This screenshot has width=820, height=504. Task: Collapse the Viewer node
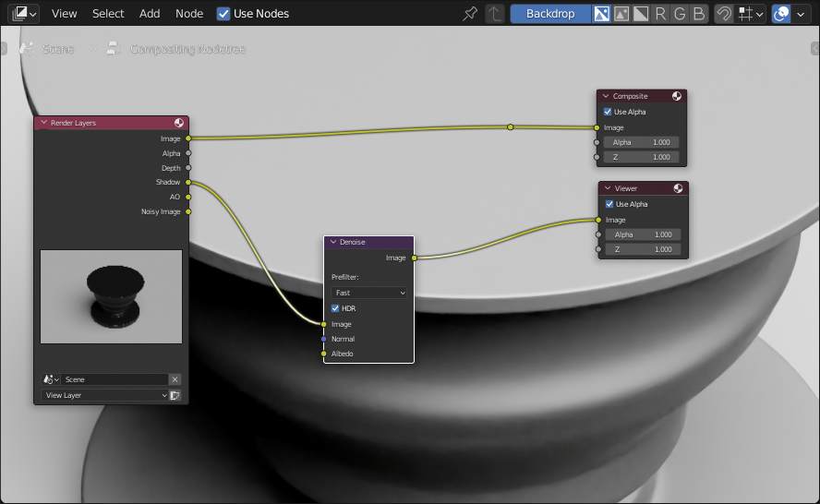pos(608,188)
